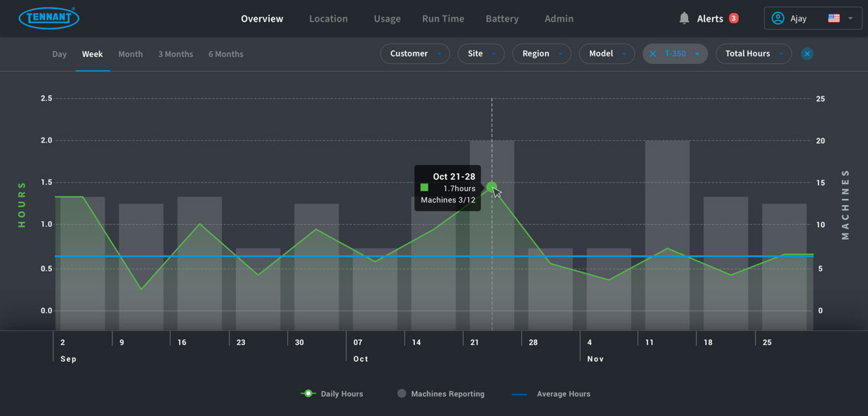Image resolution: width=868 pixels, height=416 pixels.
Task: Open the alerts bell icon
Action: 684,18
